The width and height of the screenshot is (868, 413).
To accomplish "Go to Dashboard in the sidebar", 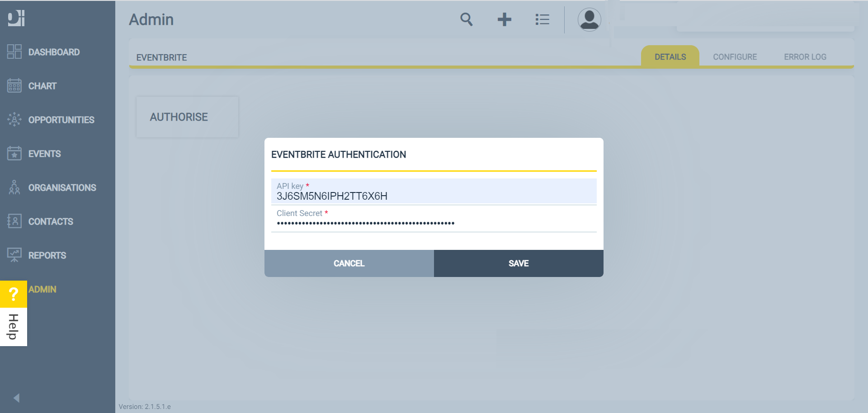I will (54, 52).
